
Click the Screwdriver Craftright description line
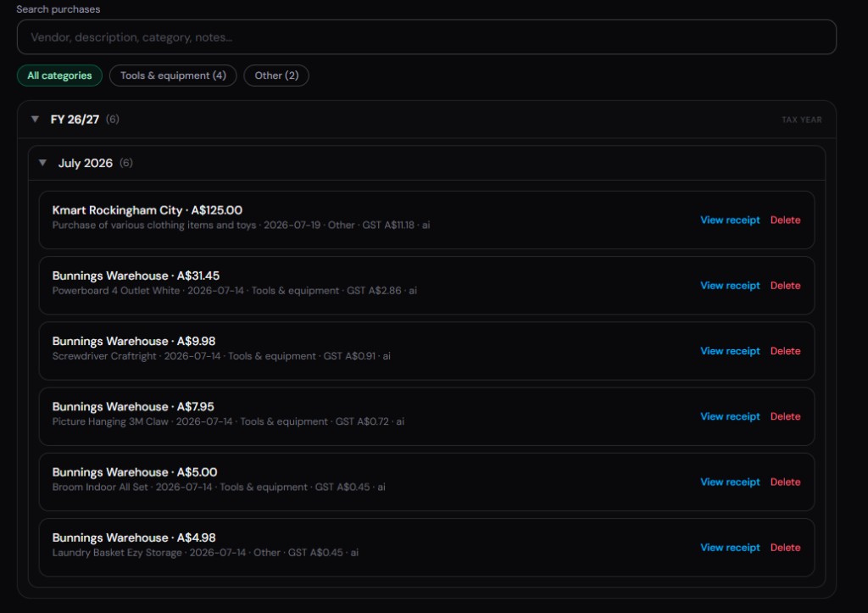coord(221,356)
